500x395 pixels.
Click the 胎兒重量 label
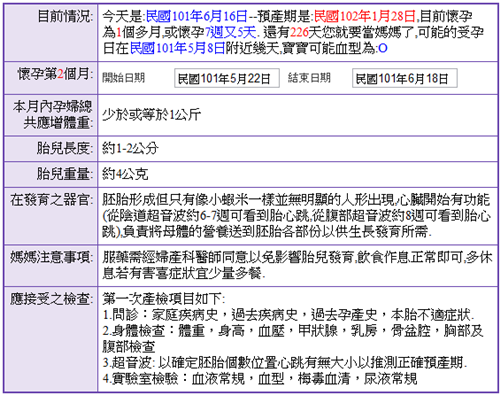(65, 174)
